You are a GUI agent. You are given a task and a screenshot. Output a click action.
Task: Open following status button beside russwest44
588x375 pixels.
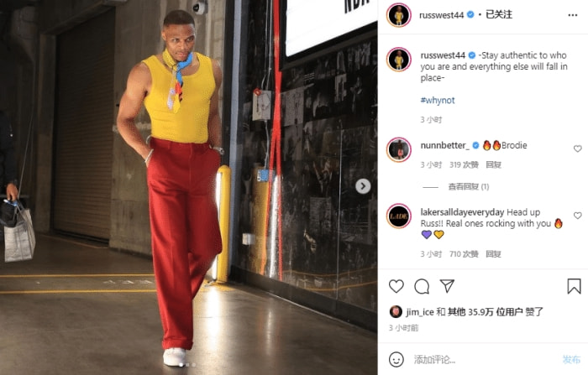pyautogui.click(x=499, y=14)
